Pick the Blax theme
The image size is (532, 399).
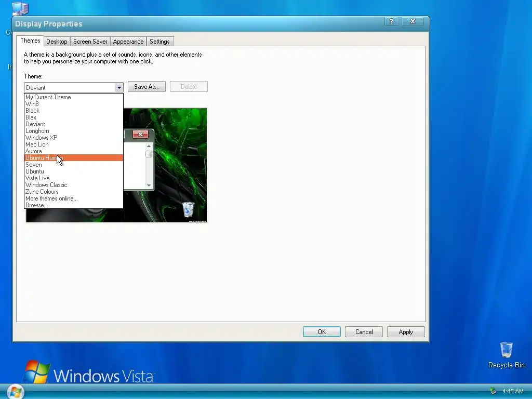[74, 117]
